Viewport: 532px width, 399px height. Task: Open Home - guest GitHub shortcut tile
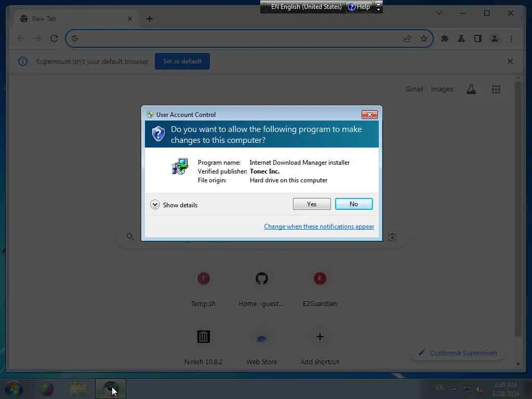point(261,289)
